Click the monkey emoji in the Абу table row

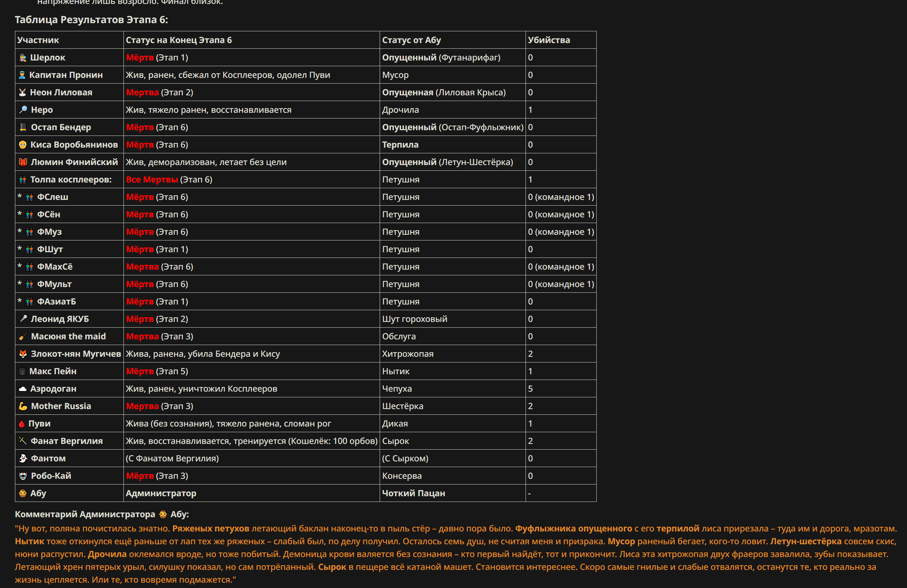23,493
